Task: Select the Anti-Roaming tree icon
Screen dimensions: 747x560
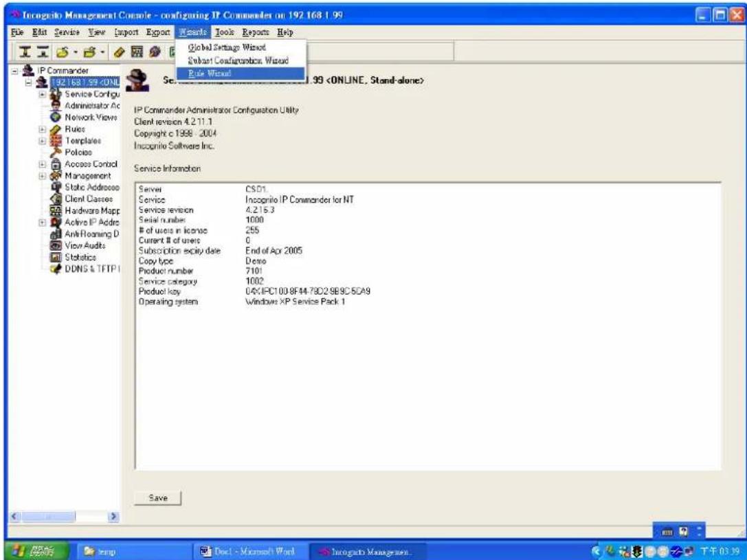Action: [56, 234]
